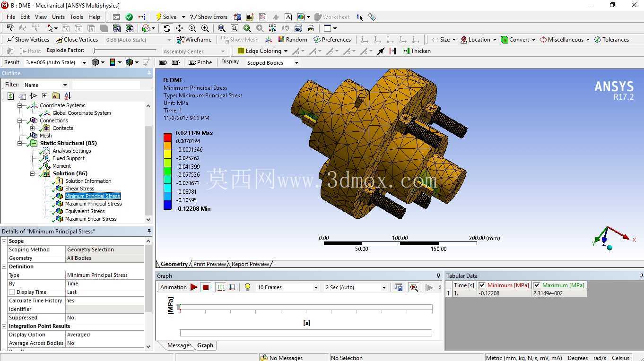644x361 pixels.
Task: Select the Zoom tool
Action: (x=192, y=28)
